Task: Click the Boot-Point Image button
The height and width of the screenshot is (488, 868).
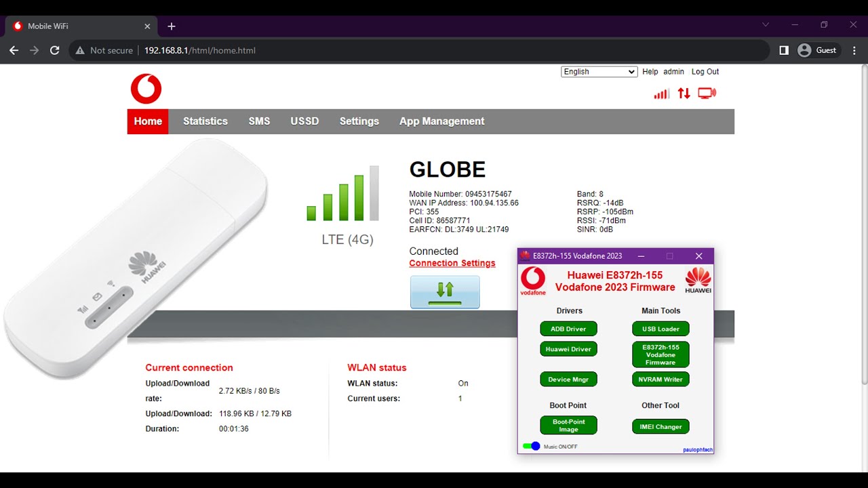Action: (x=568, y=425)
